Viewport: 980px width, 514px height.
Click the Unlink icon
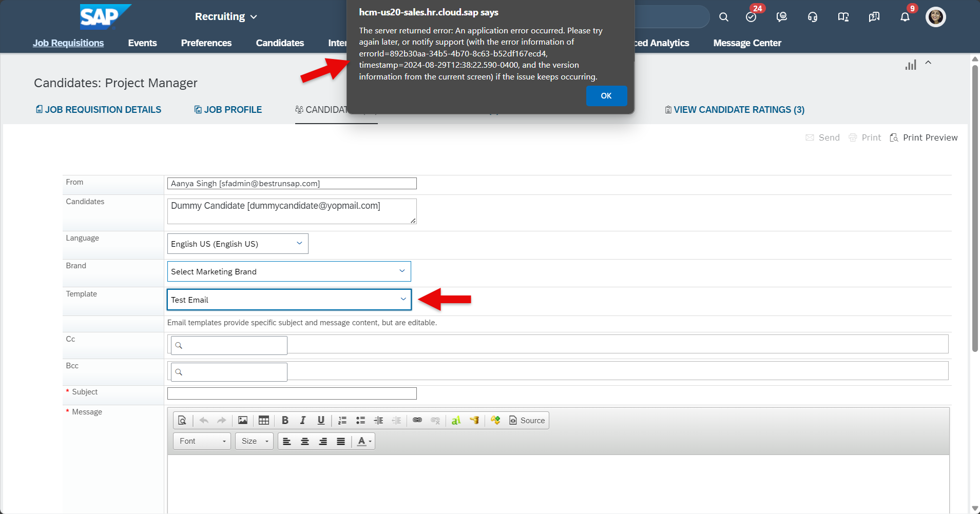point(435,421)
